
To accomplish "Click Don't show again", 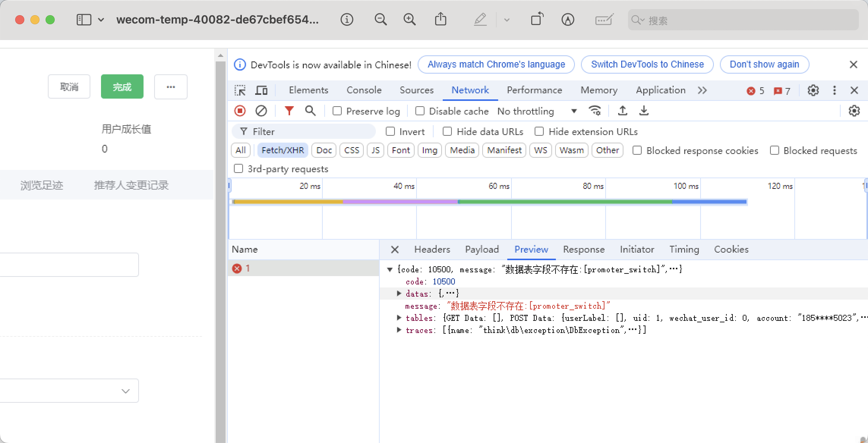I will pos(764,64).
